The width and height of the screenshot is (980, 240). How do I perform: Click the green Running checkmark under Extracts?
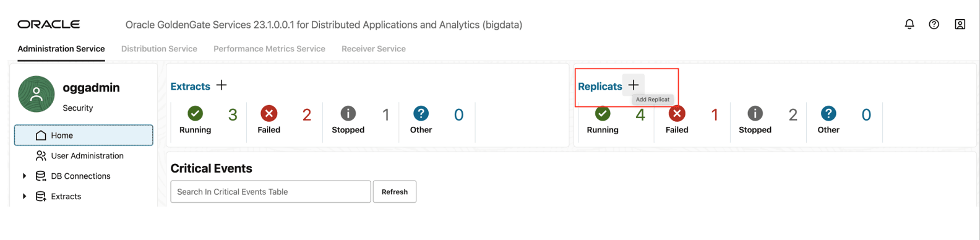click(195, 113)
